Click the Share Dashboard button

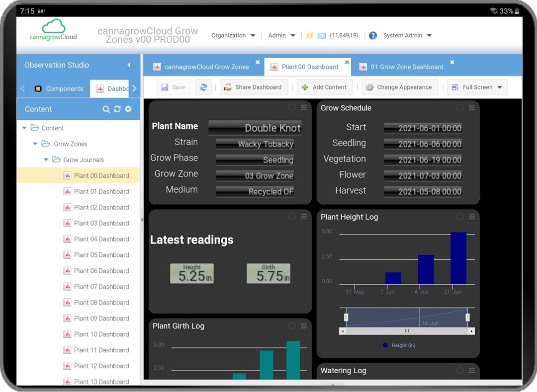click(x=254, y=87)
